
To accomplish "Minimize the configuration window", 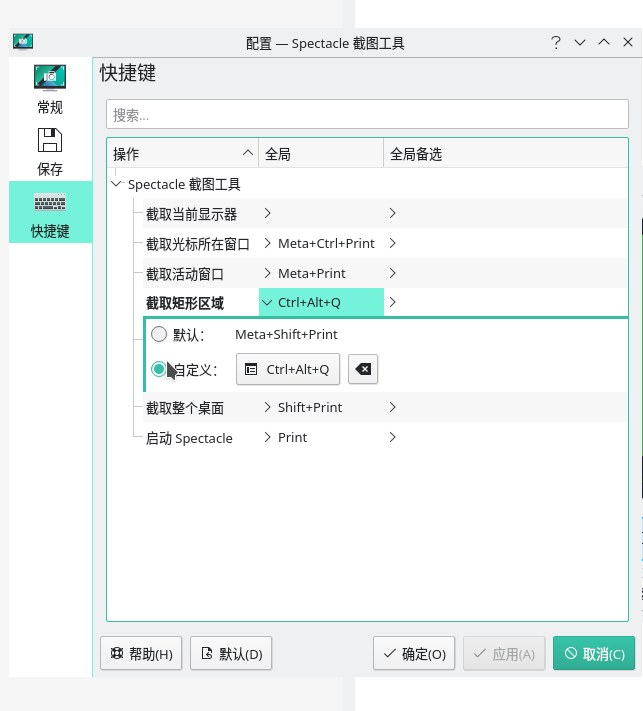I will coord(580,43).
